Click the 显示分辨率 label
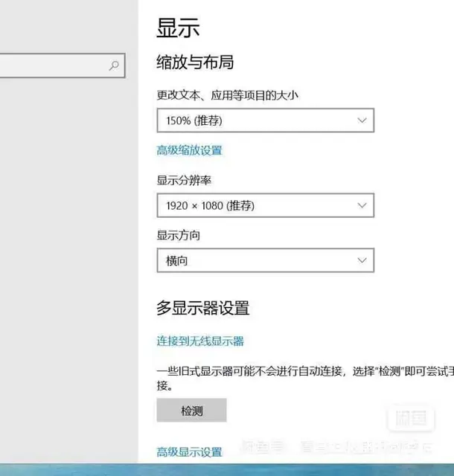Screen dimensions: 454x476 (184, 180)
